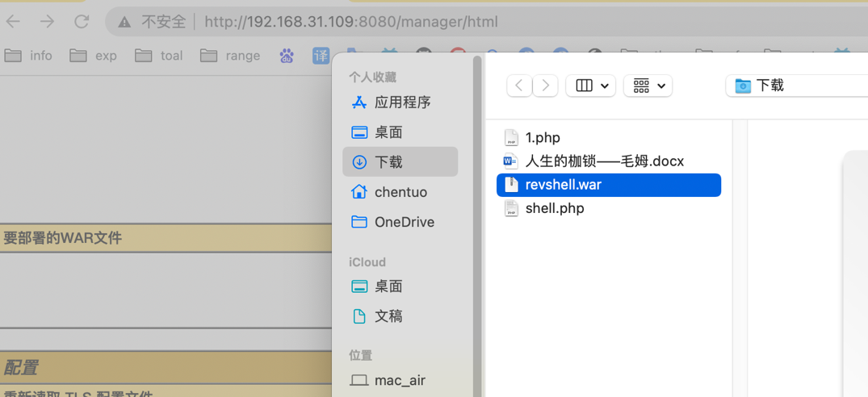
Task: Click the browser back arrow
Action: click(14, 22)
